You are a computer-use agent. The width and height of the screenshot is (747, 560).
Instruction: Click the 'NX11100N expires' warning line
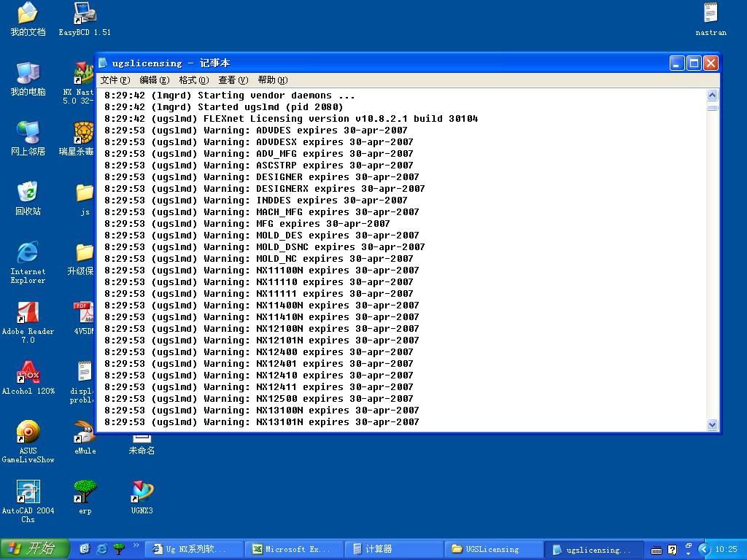click(x=262, y=271)
